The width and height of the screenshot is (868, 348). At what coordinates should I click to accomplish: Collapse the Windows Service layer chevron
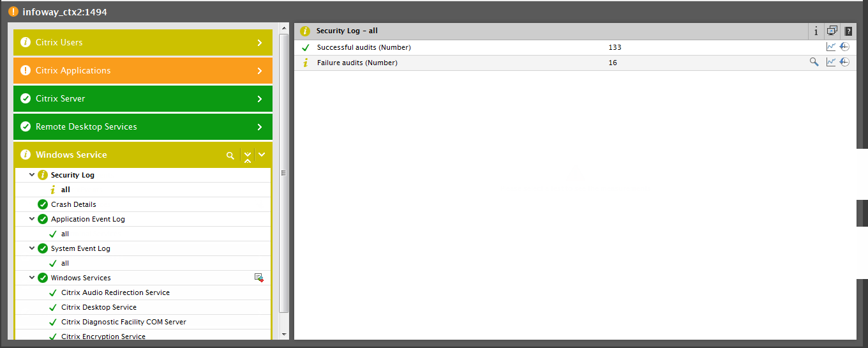point(262,155)
